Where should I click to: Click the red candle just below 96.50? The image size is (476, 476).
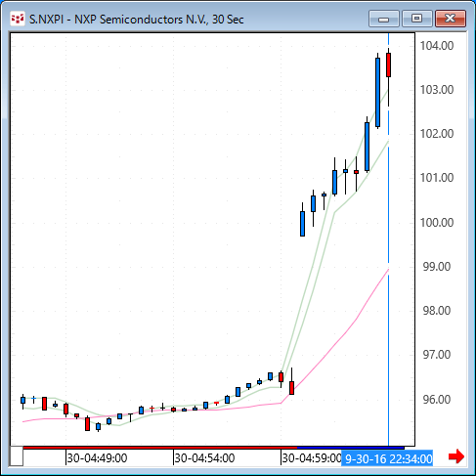pos(291,388)
